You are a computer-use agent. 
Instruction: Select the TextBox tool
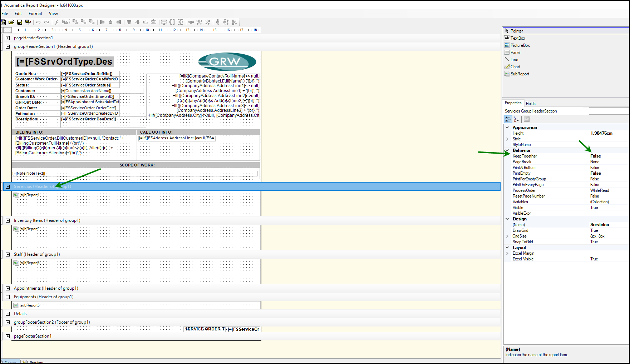(517, 38)
